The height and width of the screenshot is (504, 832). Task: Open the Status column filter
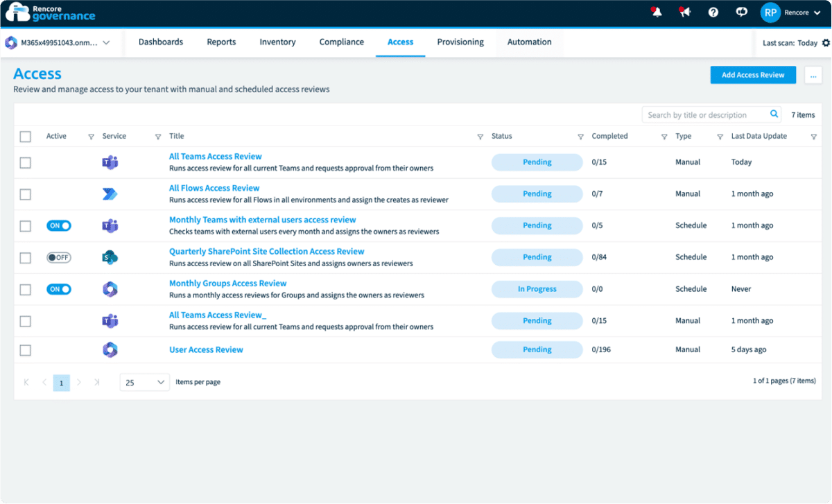580,137
